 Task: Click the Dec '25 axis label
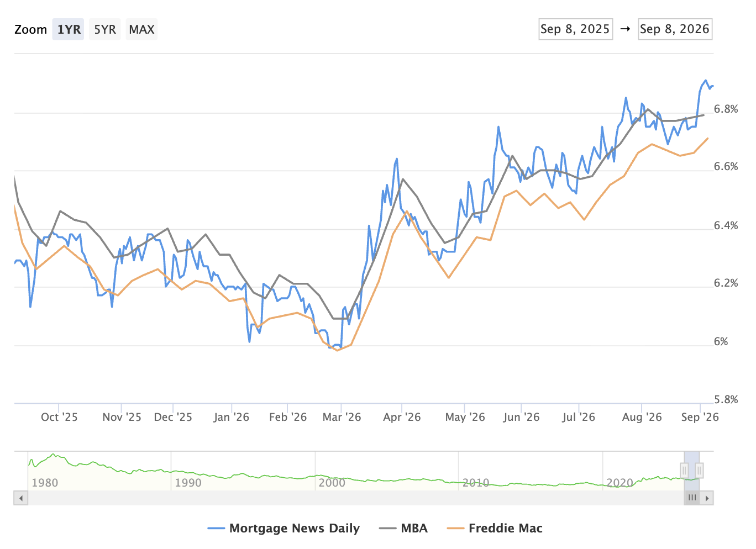coord(173,417)
